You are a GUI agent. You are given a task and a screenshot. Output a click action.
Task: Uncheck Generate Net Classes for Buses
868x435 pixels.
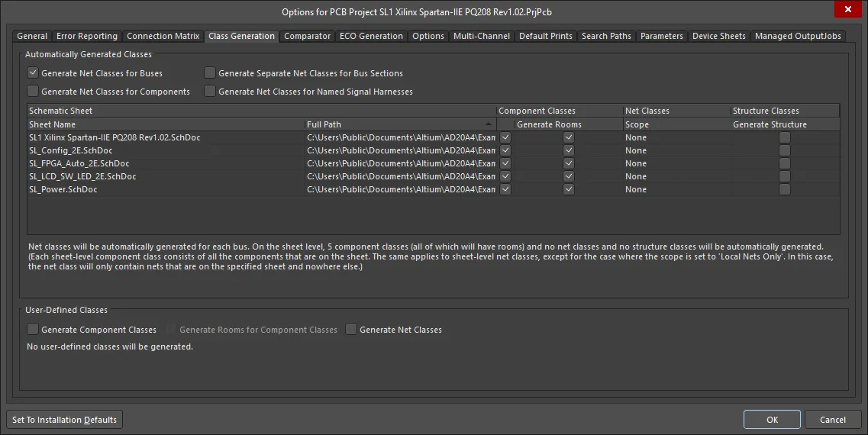point(33,73)
